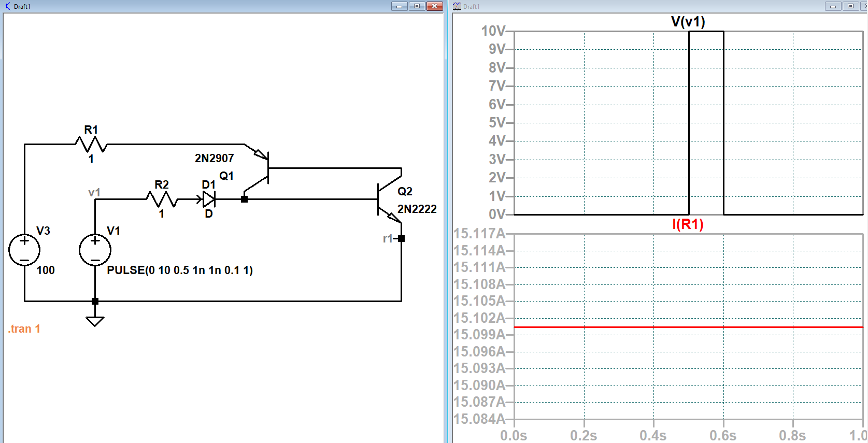Viewport: 868px width, 443px height.
Task: Click the .tran 1 simulation directive
Action: pyautogui.click(x=24, y=329)
